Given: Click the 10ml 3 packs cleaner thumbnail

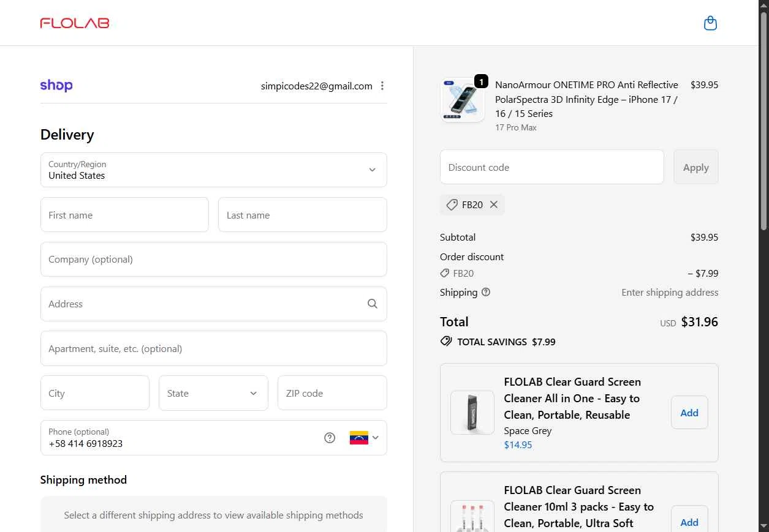Looking at the screenshot, I should [x=472, y=516].
